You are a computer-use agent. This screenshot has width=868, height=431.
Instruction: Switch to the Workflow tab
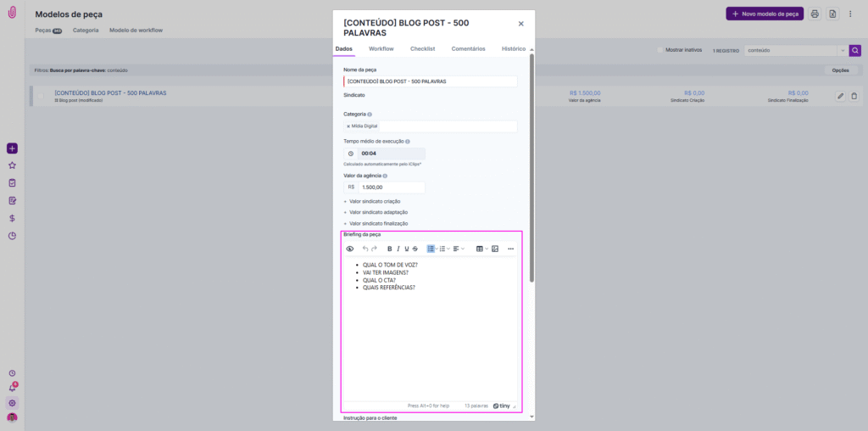tap(381, 49)
